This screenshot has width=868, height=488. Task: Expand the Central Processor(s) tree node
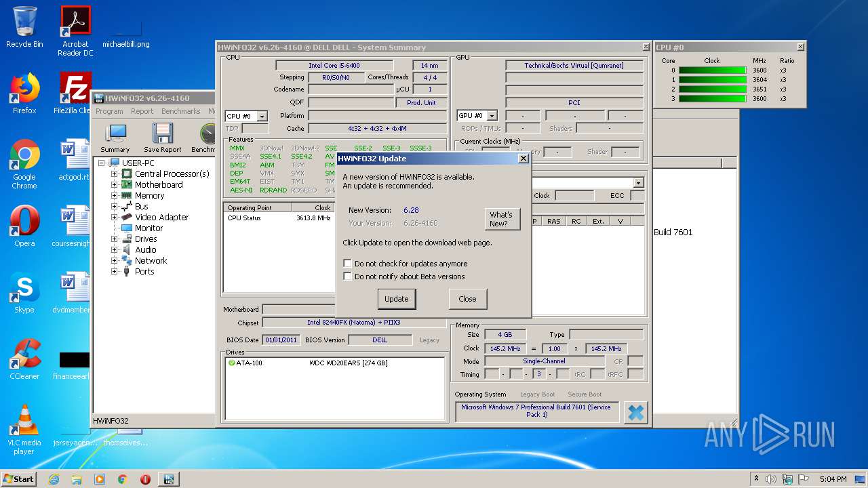(115, 174)
